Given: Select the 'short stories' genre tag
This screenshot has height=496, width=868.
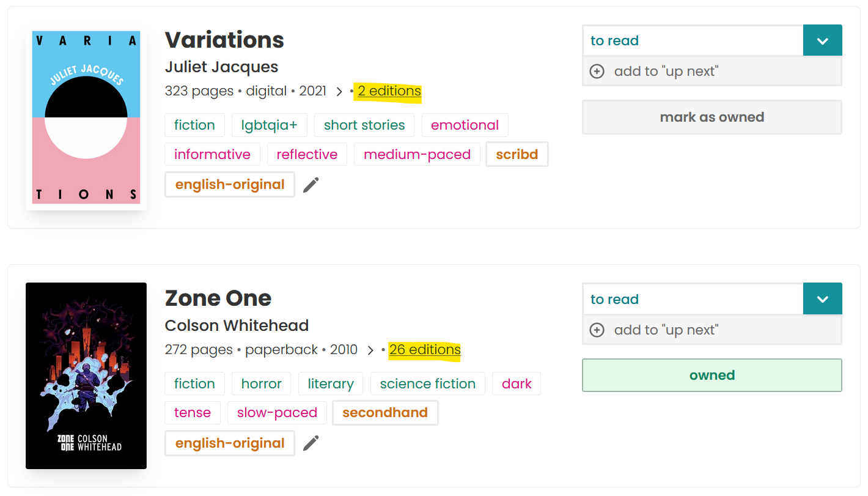Looking at the screenshot, I should point(364,125).
